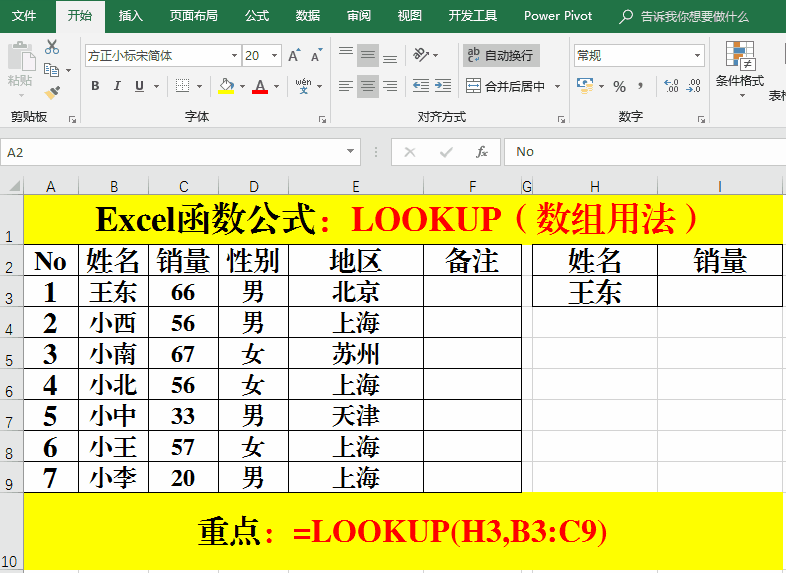Apply the yellow fill color swatch
Viewport: 786px width, 573px height.
[x=226, y=87]
